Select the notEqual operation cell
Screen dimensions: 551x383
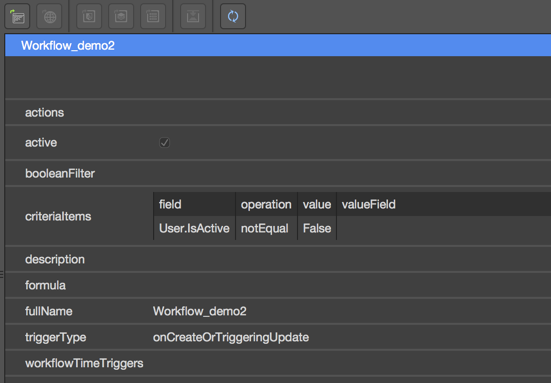click(266, 228)
